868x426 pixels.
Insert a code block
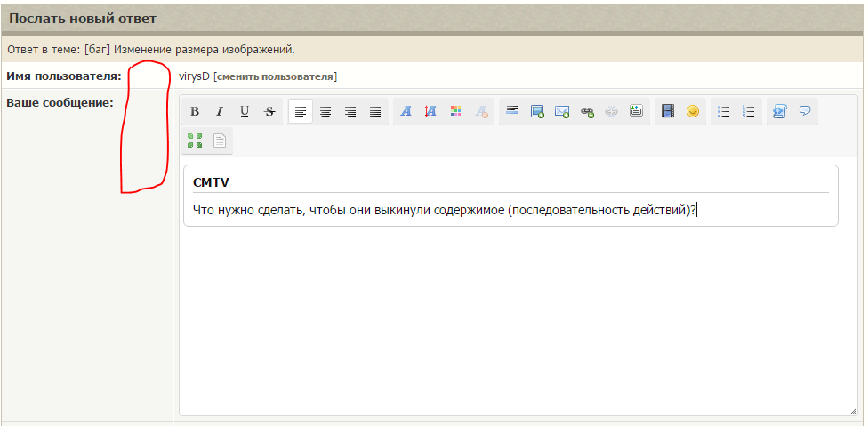pos(779,112)
